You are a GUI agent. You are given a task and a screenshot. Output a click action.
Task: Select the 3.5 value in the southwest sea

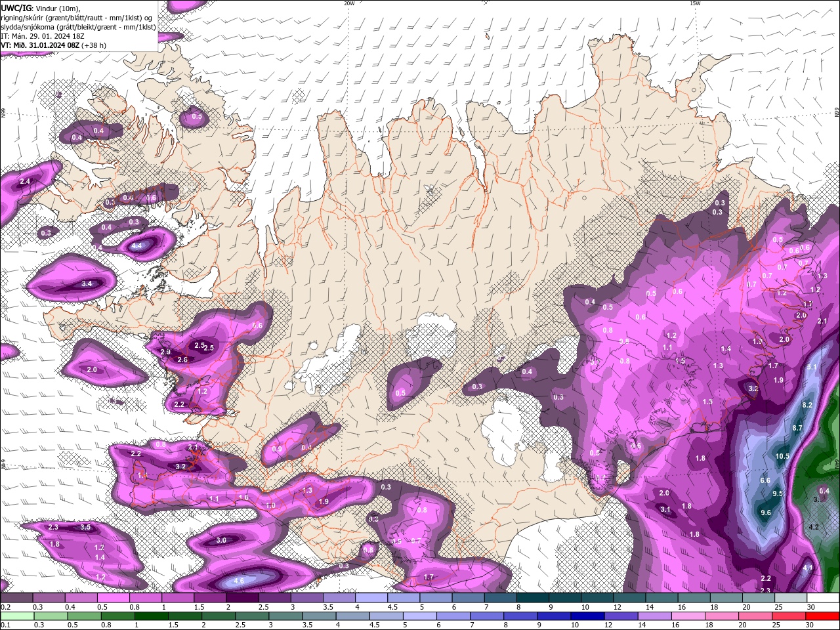[85, 527]
